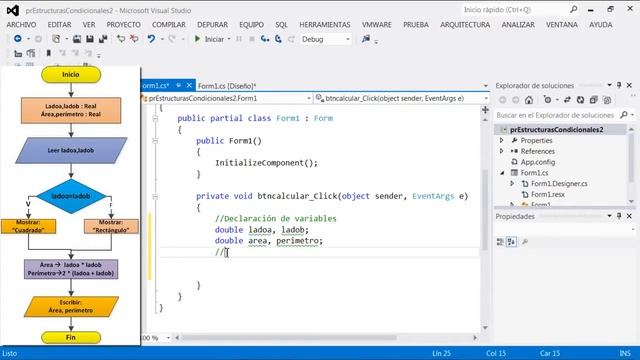Screen dimensions: 640x360
Task: Open the HERRAMIENTAS menu
Action: pyautogui.click(x=324, y=25)
